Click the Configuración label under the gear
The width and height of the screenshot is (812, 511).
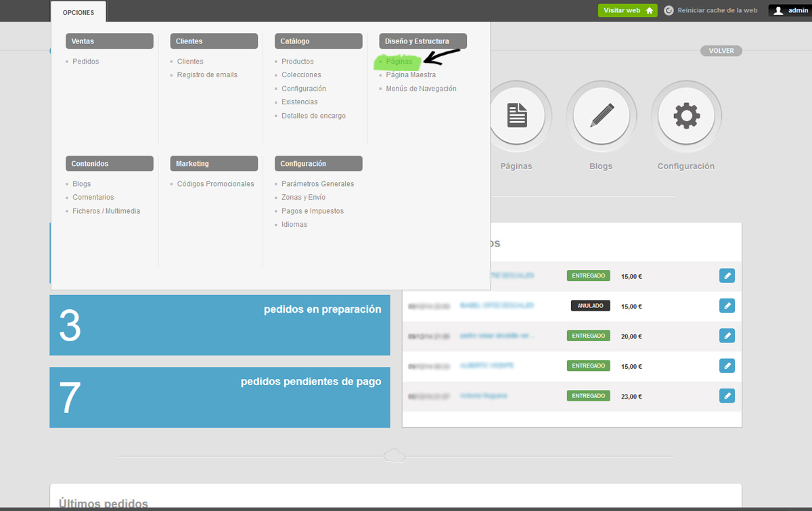pyautogui.click(x=686, y=166)
